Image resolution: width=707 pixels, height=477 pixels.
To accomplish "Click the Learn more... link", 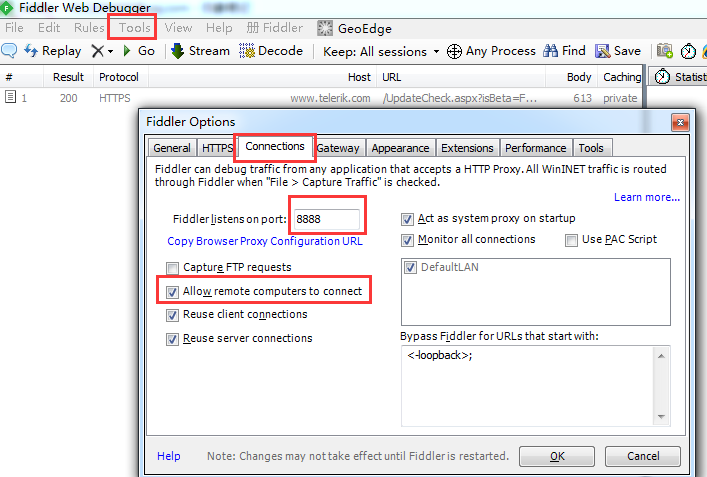I will coord(647,197).
